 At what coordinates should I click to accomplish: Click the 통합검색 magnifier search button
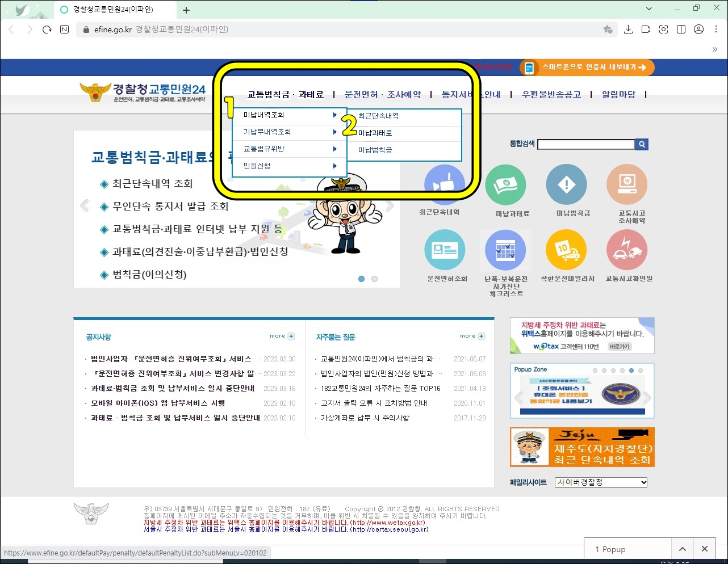pyautogui.click(x=642, y=145)
